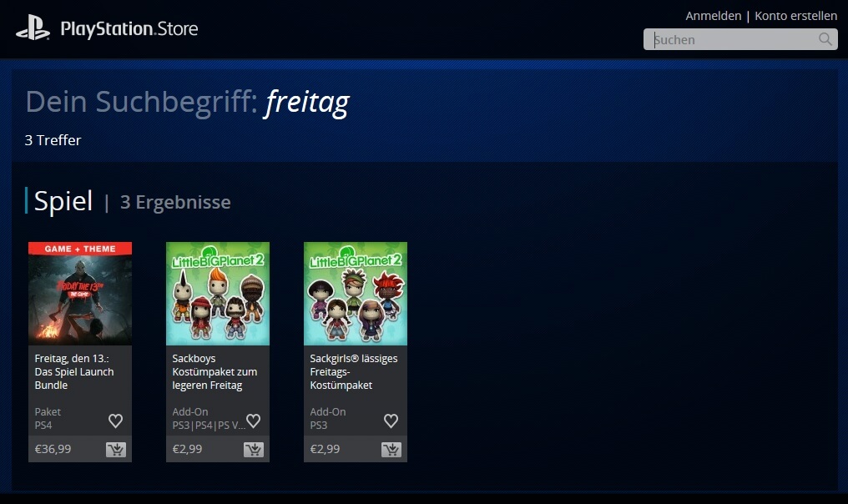Open the title Sackboys Kostümpaket zum legeren Freitag
This screenshot has height=504, width=848.
(x=215, y=371)
